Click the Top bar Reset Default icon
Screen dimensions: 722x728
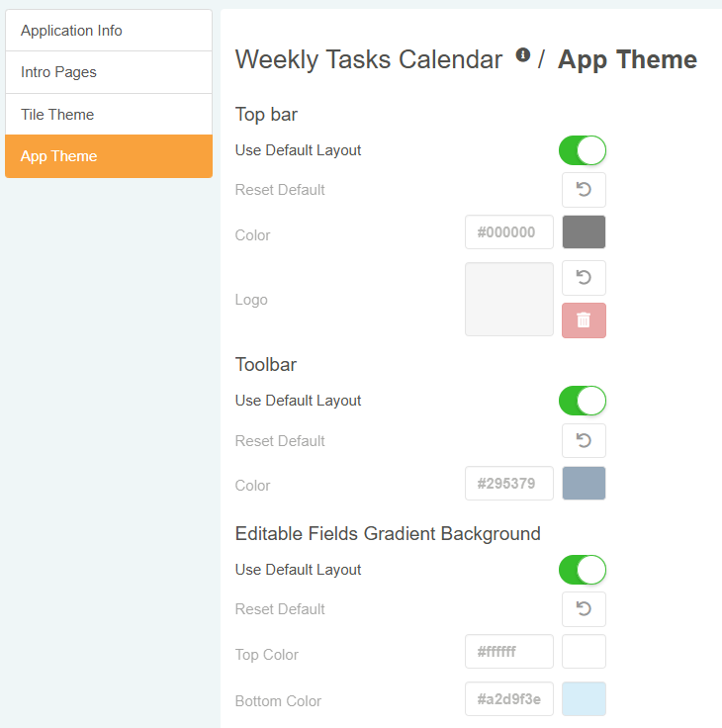[x=584, y=190]
